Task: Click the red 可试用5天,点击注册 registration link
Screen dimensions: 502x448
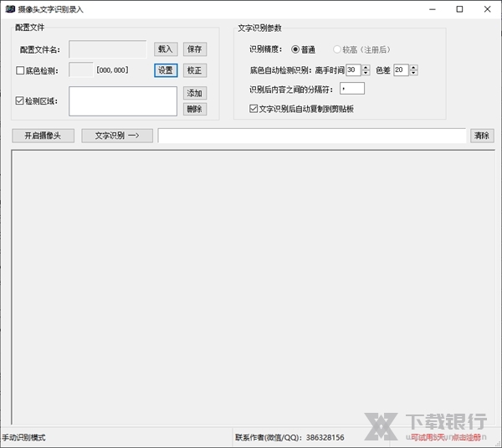Action: pos(446,437)
